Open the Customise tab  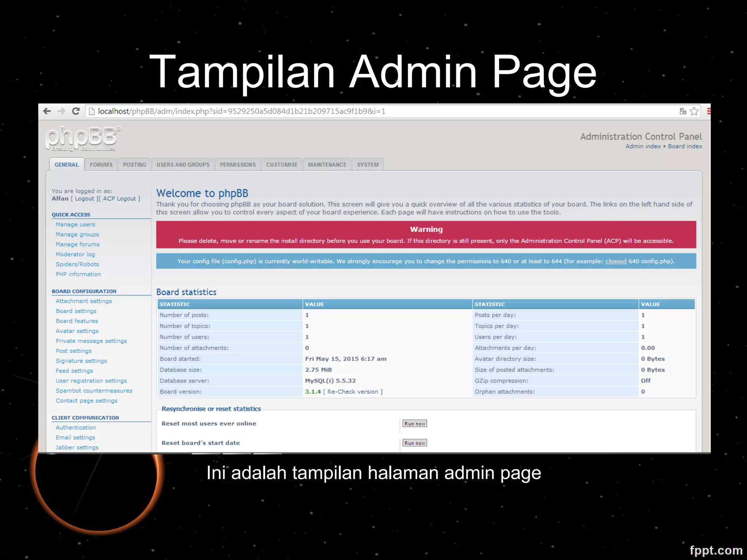(282, 164)
